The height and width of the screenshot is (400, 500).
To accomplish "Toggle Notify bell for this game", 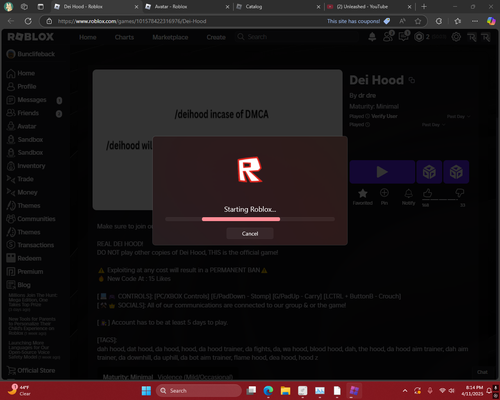I will 408,197.
